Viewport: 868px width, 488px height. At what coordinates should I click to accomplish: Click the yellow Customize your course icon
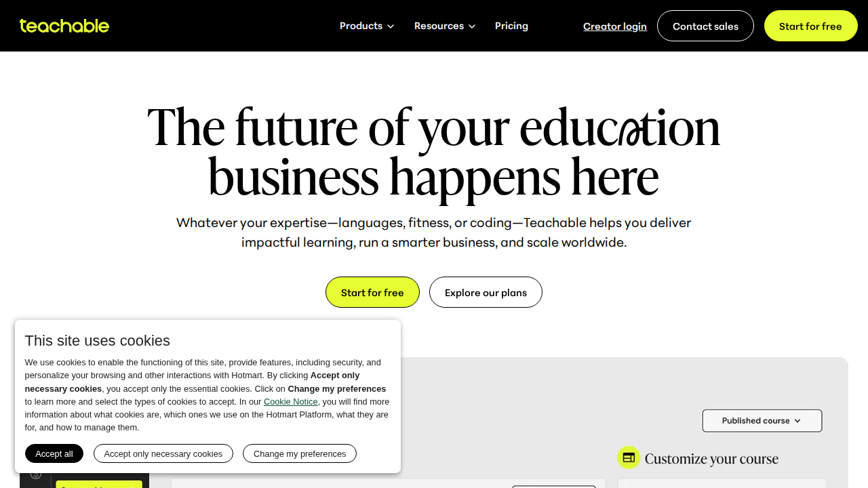629,457
